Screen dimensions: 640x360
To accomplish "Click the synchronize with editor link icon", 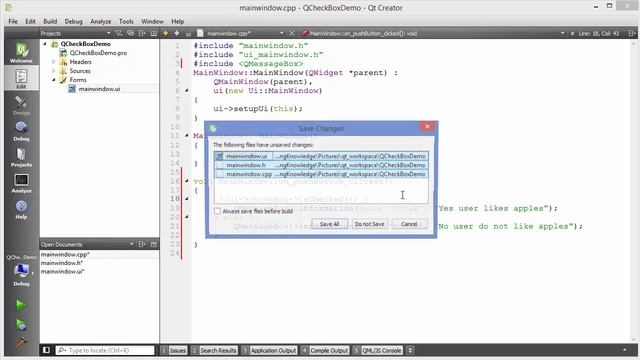I will coord(130,33).
